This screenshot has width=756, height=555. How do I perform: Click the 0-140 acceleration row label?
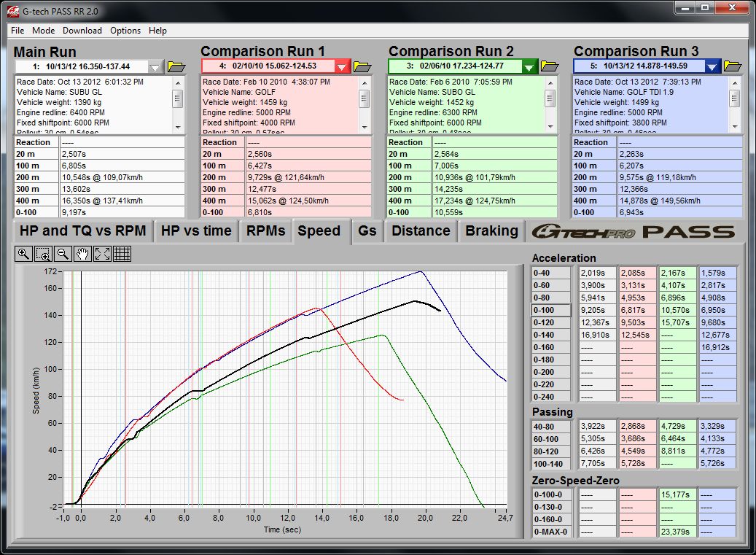(x=551, y=335)
